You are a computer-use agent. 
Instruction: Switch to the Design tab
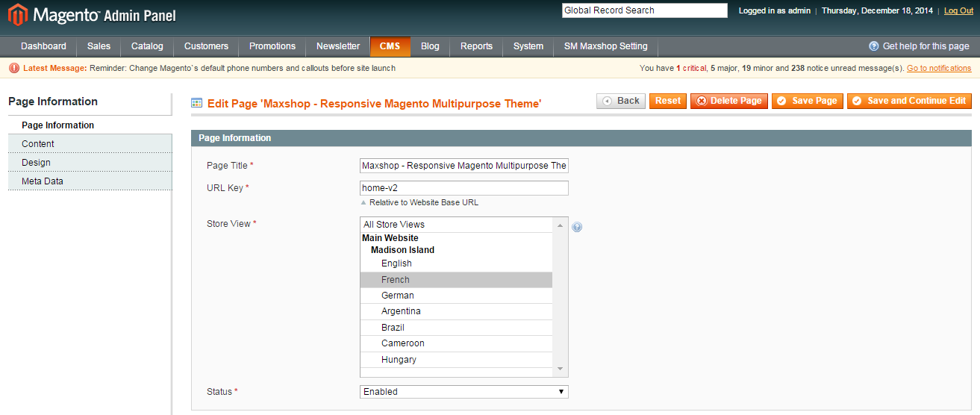point(90,163)
